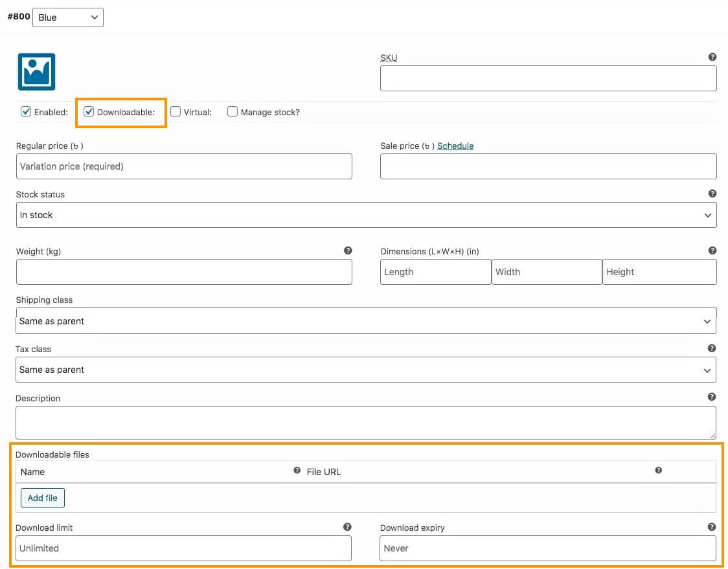
Task: Check the Manage stock? checkbox
Action: click(x=233, y=111)
